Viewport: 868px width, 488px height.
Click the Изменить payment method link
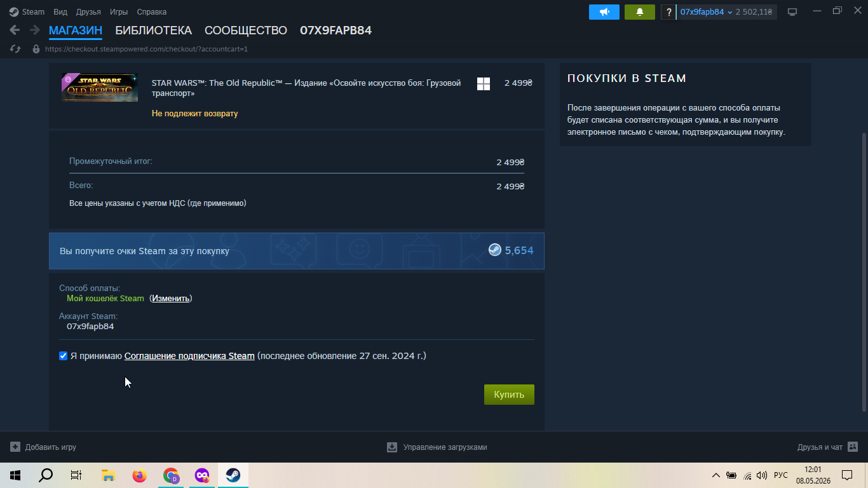click(x=170, y=299)
